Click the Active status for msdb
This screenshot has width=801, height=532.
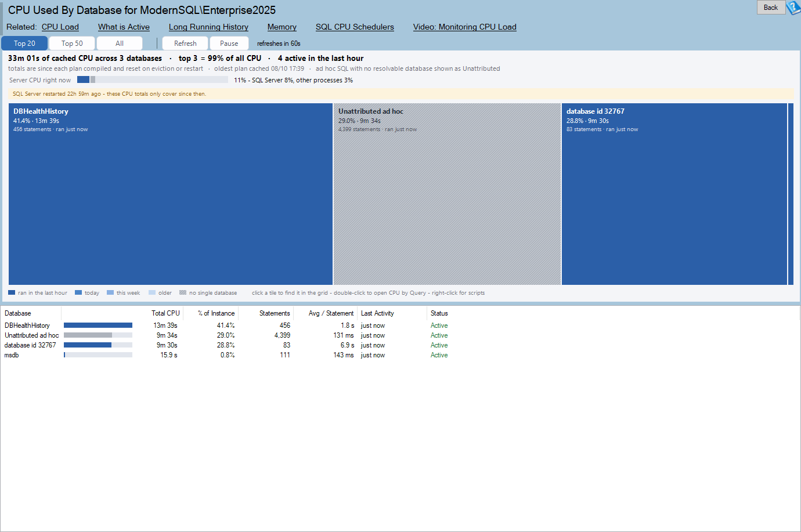(x=439, y=355)
